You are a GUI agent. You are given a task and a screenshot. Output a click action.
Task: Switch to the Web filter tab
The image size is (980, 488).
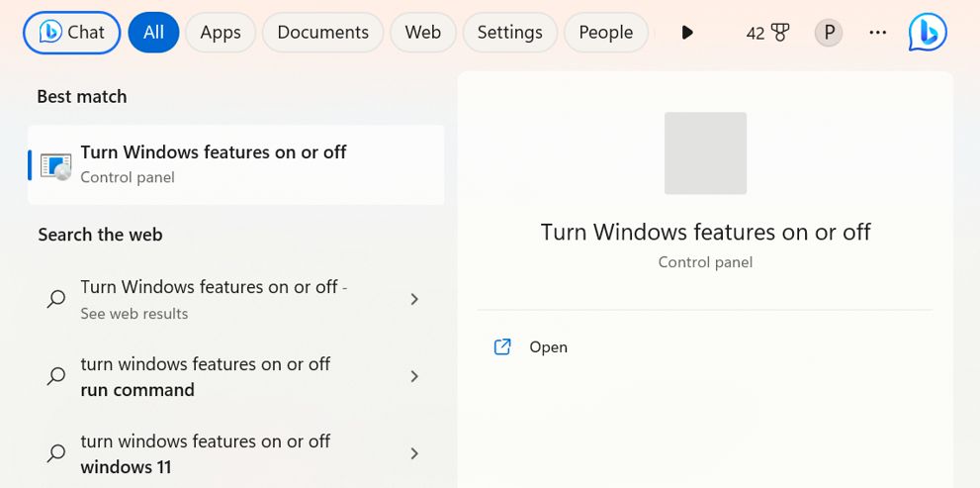tap(423, 33)
